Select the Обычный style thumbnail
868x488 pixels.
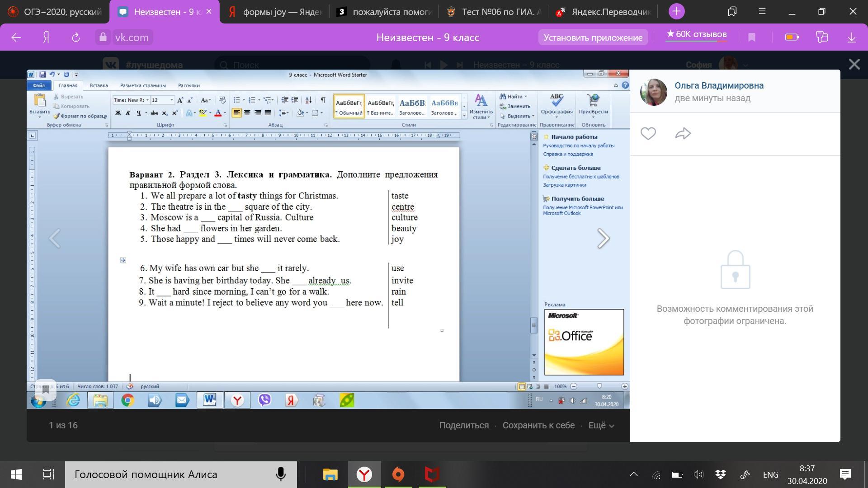(349, 107)
